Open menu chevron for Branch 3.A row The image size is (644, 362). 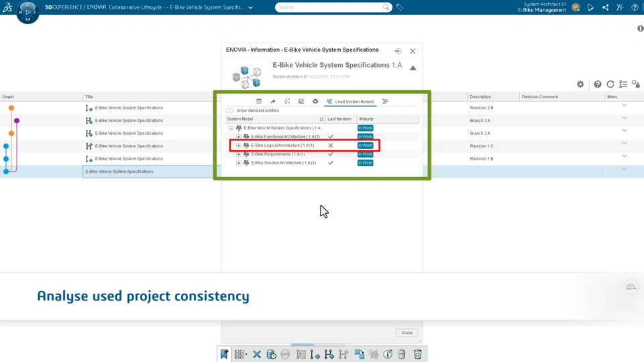coord(625,118)
